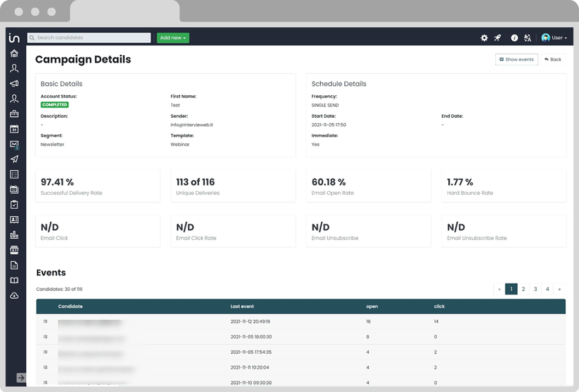Click Candidates: 30 of 116 text

[x=59, y=289]
